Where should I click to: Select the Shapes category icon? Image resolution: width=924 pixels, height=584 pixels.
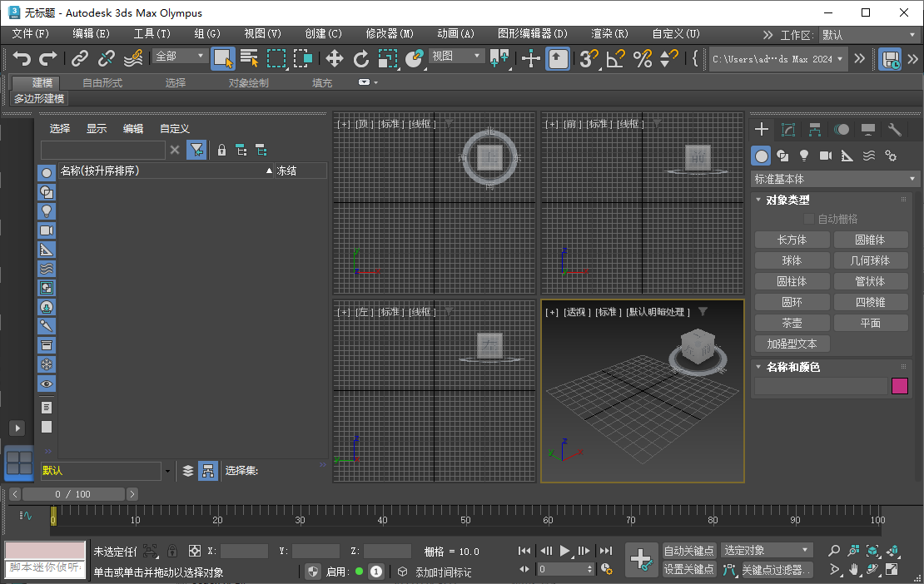[782, 156]
